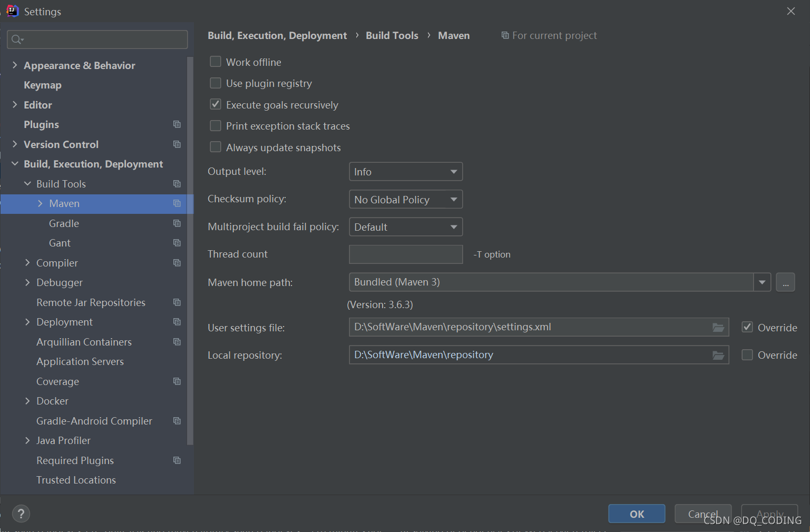Screen dimensions: 810x532
Task: Enable Print exception stack traces checkbox
Action: [216, 126]
